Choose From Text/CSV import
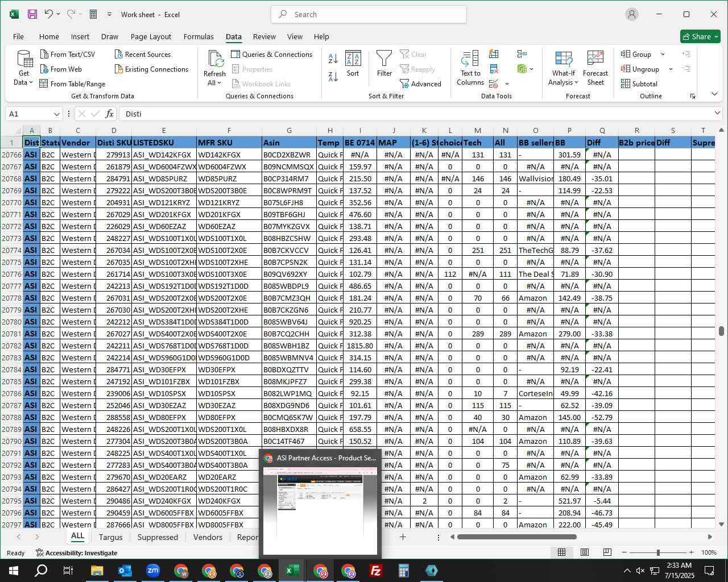This screenshot has height=582, width=728. 68,55
